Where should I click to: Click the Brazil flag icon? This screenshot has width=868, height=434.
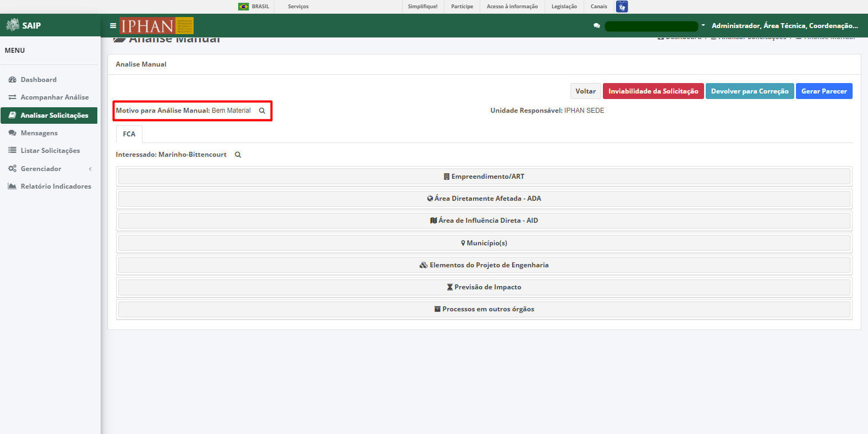tap(244, 7)
